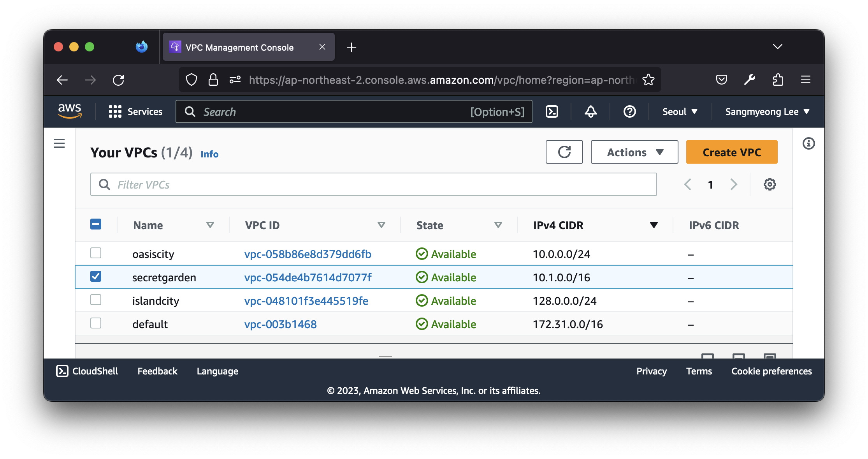Open the Sangmyeong Lee account menu

tap(767, 112)
